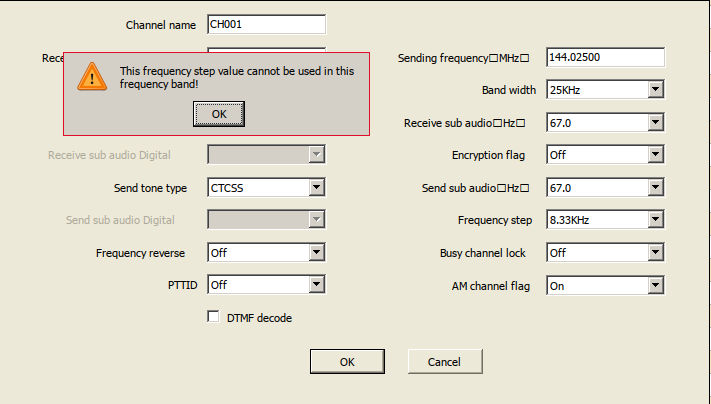This screenshot has width=711, height=404.
Task: Click the disabled Receive sub audio Digital dropdown
Action: [x=266, y=155]
